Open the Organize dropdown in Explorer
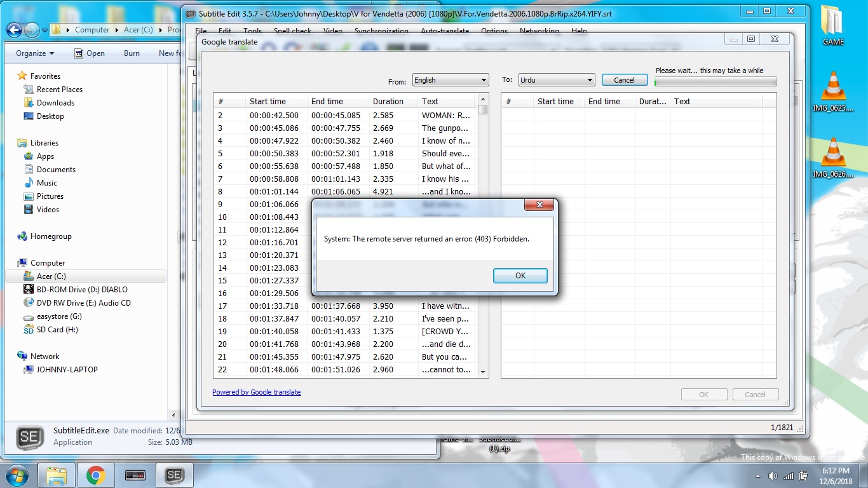868x488 pixels. click(x=35, y=53)
